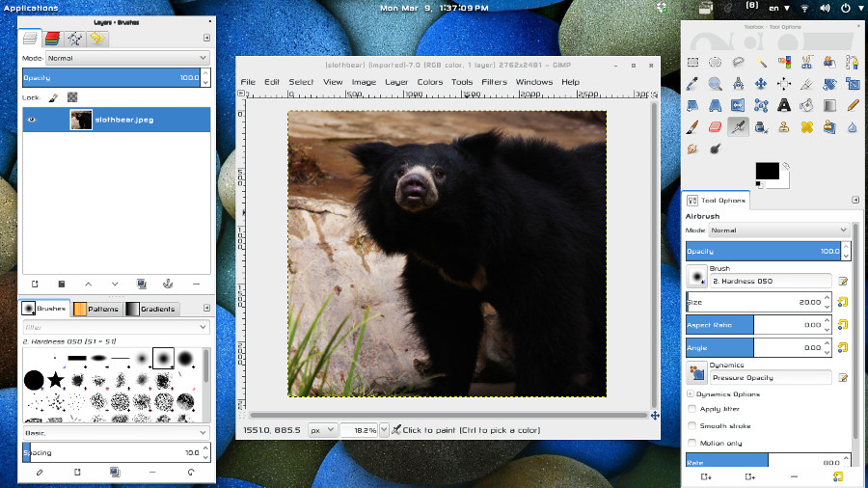Select the Fuzzy Select magic wand
The image size is (868, 488).
tap(761, 62)
